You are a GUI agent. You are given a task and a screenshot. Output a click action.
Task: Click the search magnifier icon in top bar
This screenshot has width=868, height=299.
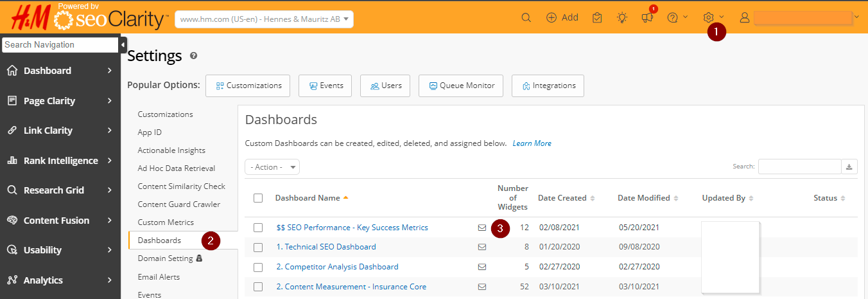(526, 17)
